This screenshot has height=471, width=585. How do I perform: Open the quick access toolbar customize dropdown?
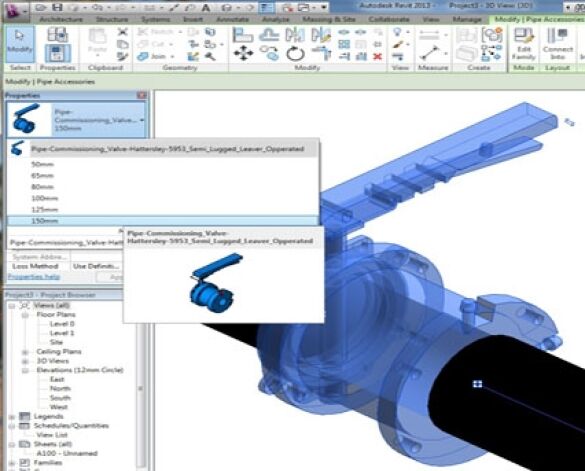pos(324,7)
